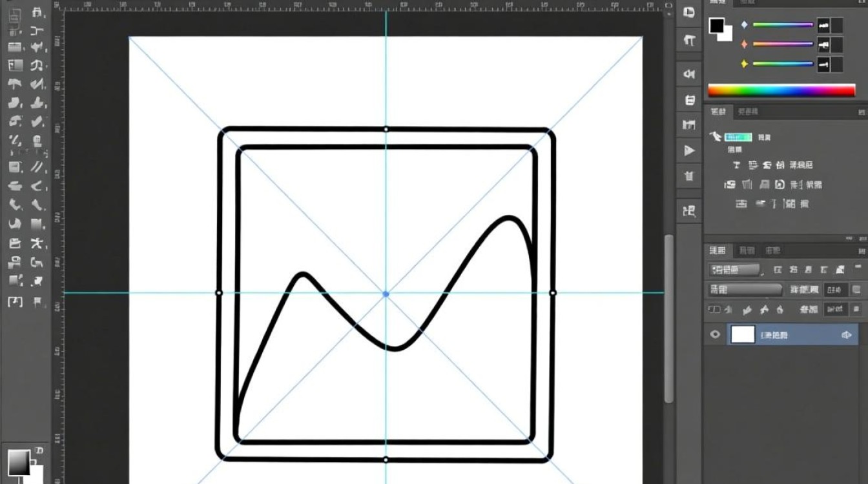Switch to the second tab in the Layers panel group

click(x=747, y=250)
